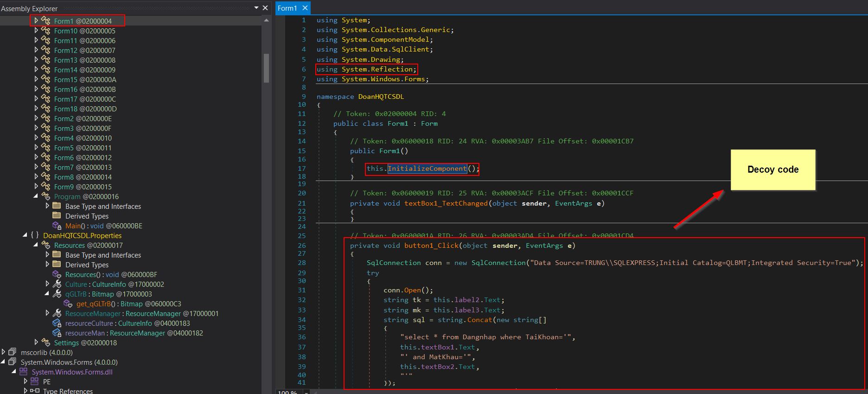Select Form13 @02000008 in the tree
Screen dimensions: 868x394
point(84,60)
